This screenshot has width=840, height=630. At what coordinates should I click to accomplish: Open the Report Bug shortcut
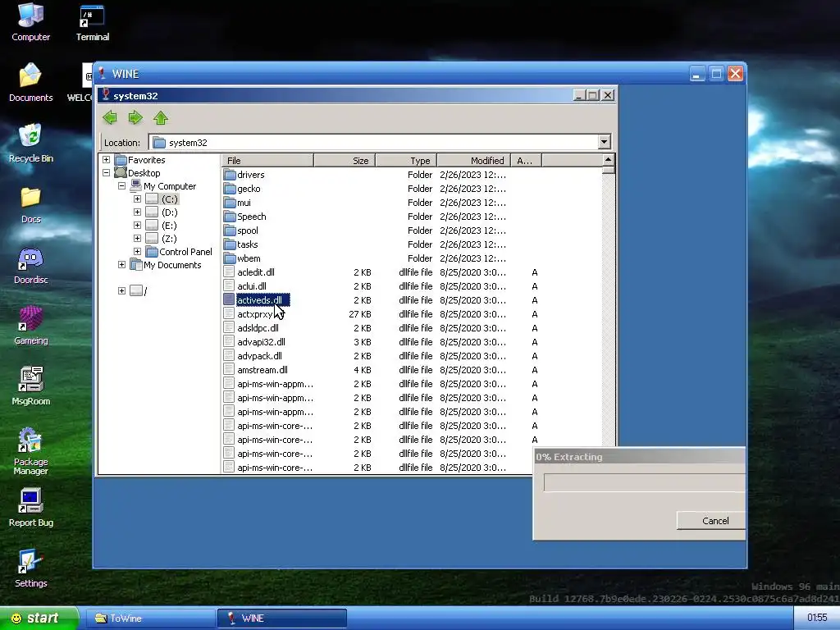click(x=30, y=508)
